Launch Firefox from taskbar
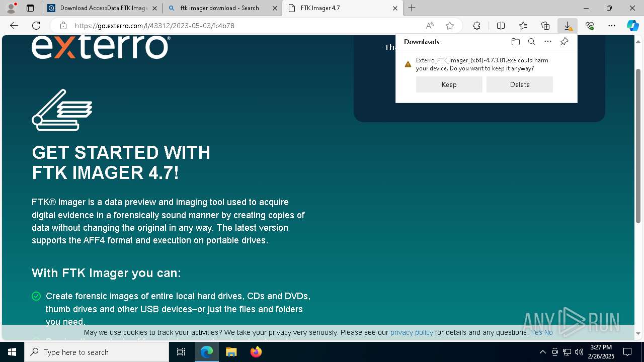 (256, 352)
